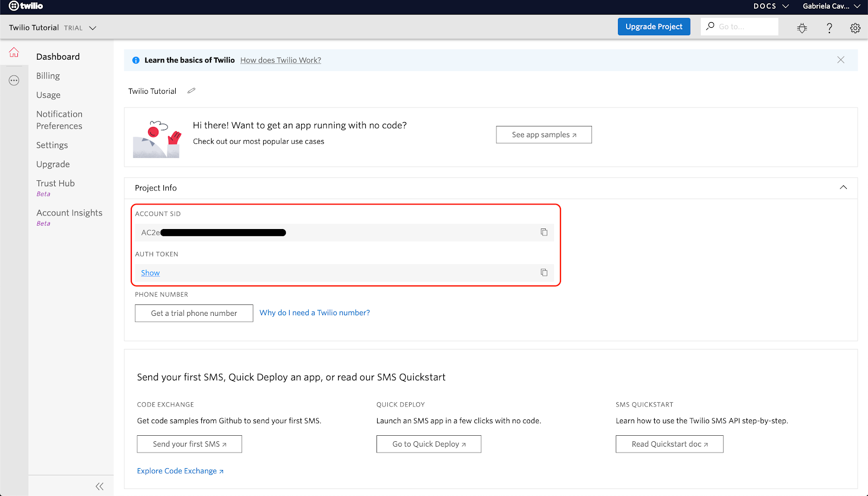Click the 'CODE EXCHANGE' label
868x496 pixels.
pos(165,405)
